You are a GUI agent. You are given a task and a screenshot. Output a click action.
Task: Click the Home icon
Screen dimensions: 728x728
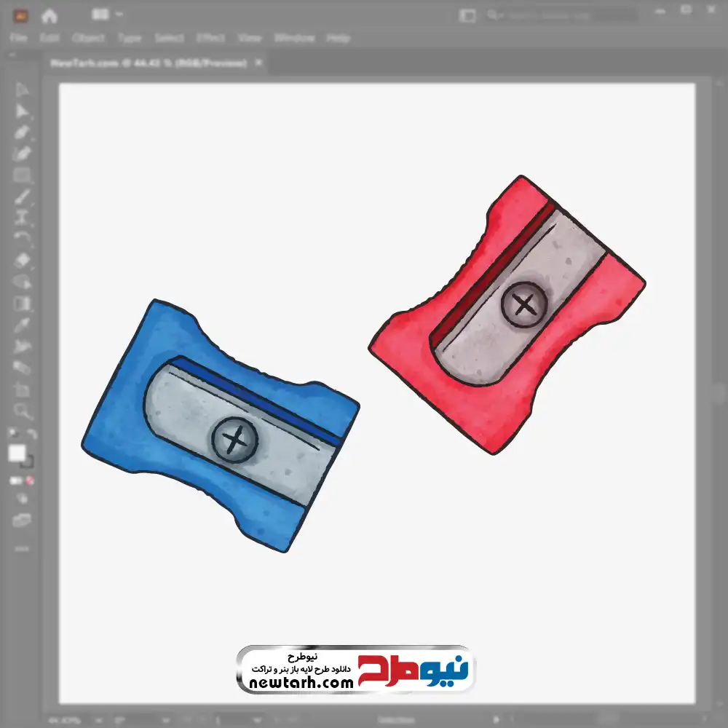pyautogui.click(x=50, y=15)
